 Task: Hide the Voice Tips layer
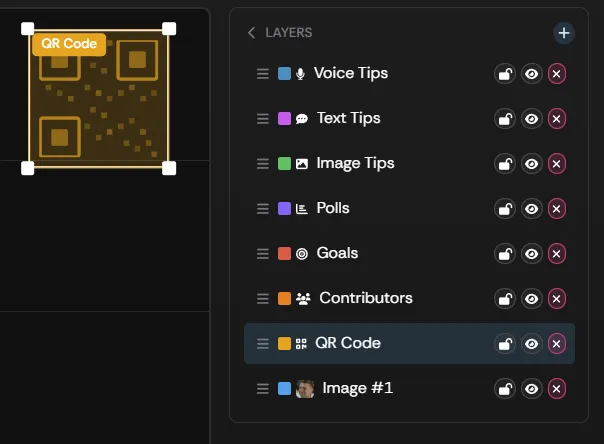tap(532, 74)
